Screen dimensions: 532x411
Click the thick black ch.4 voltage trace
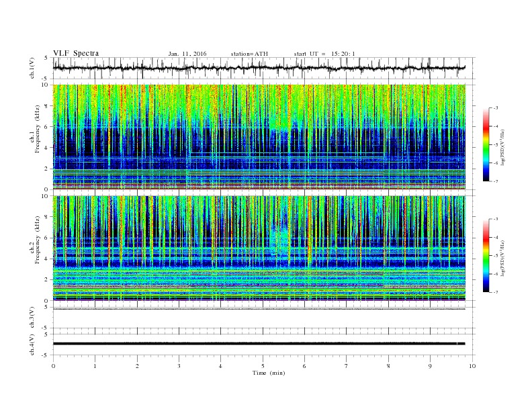tap(259, 344)
